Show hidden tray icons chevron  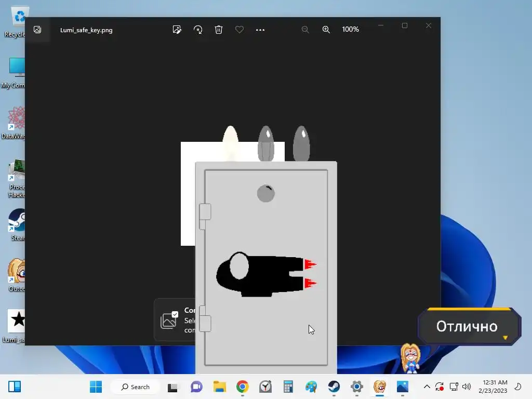click(x=427, y=387)
